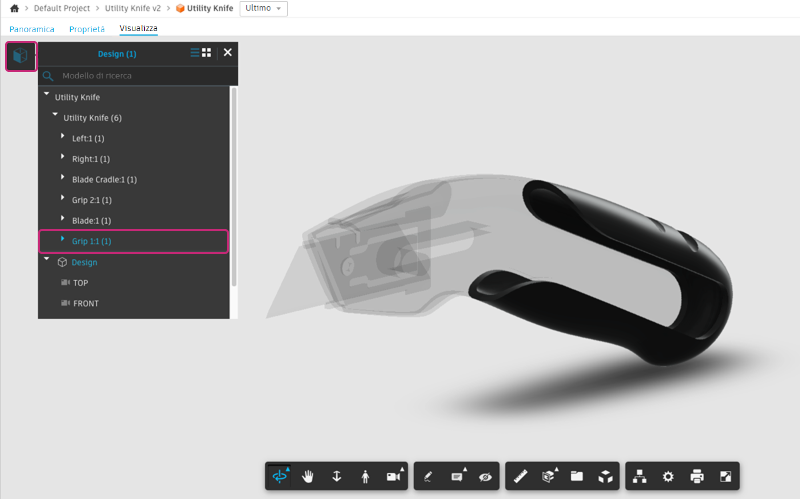Viewport: 800px width, 499px height.
Task: Close the Design browser panel
Action: click(x=228, y=53)
